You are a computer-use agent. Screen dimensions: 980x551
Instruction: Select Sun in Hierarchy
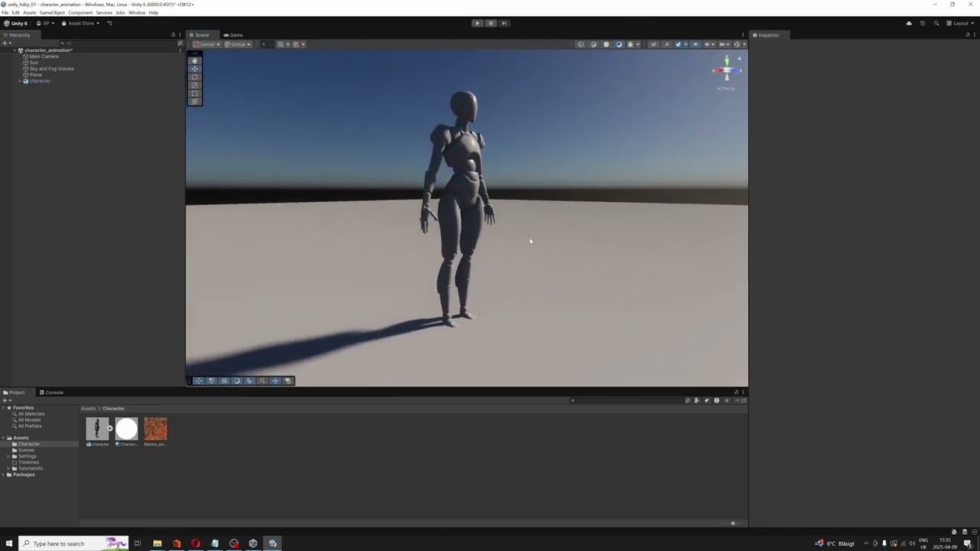point(34,63)
